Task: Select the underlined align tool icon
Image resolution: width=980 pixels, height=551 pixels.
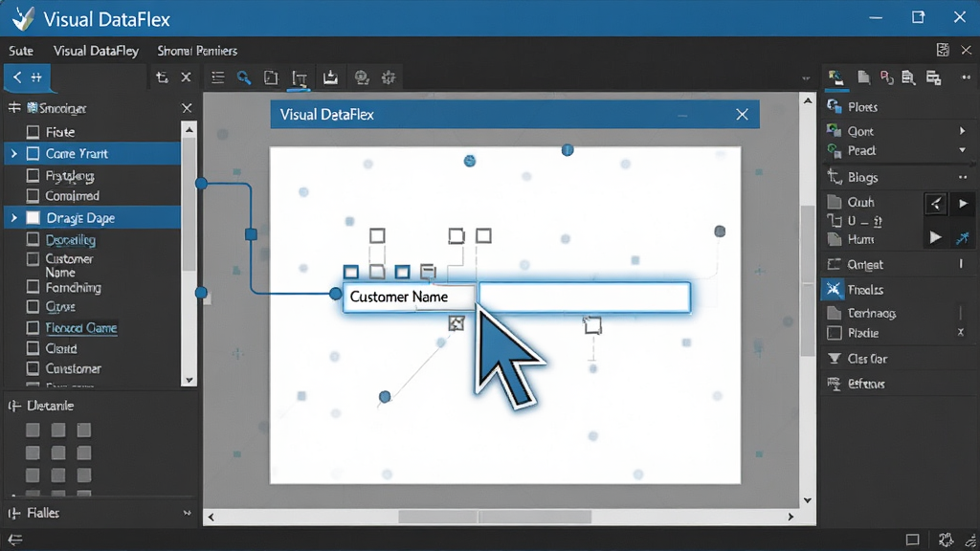Action: click(300, 78)
